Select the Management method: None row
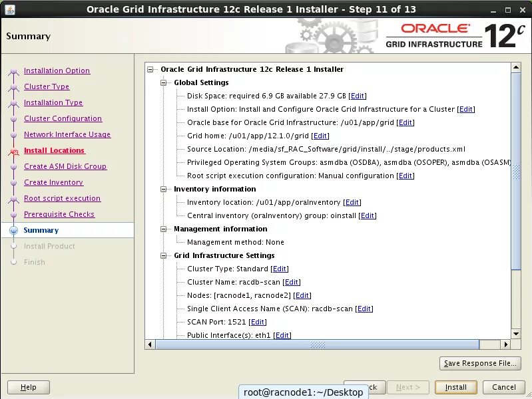Viewport: 532px width, 399px height. pyautogui.click(x=236, y=242)
